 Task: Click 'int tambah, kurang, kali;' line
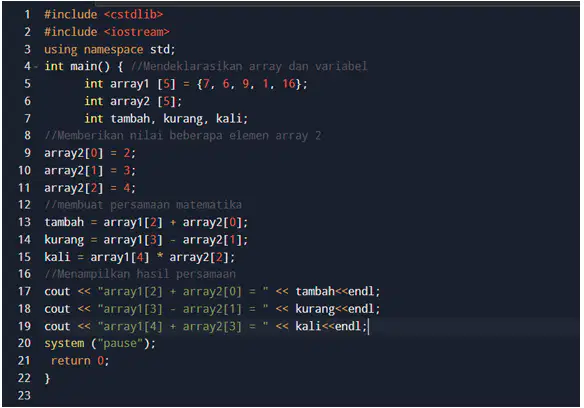[166, 119]
